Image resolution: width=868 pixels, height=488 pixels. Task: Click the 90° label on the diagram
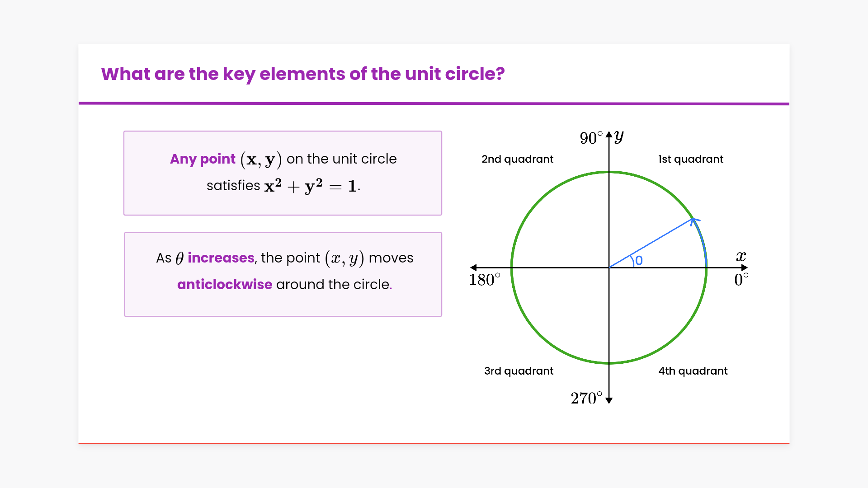(x=591, y=138)
